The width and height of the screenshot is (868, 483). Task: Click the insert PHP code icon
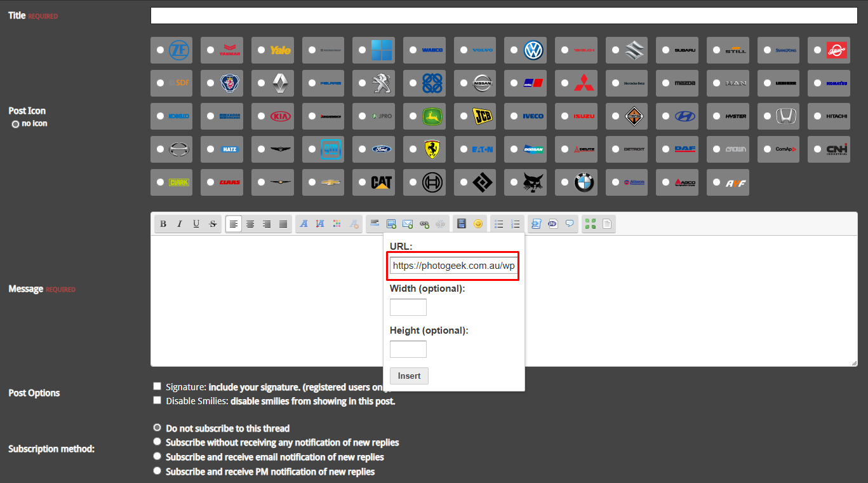pyautogui.click(x=553, y=224)
